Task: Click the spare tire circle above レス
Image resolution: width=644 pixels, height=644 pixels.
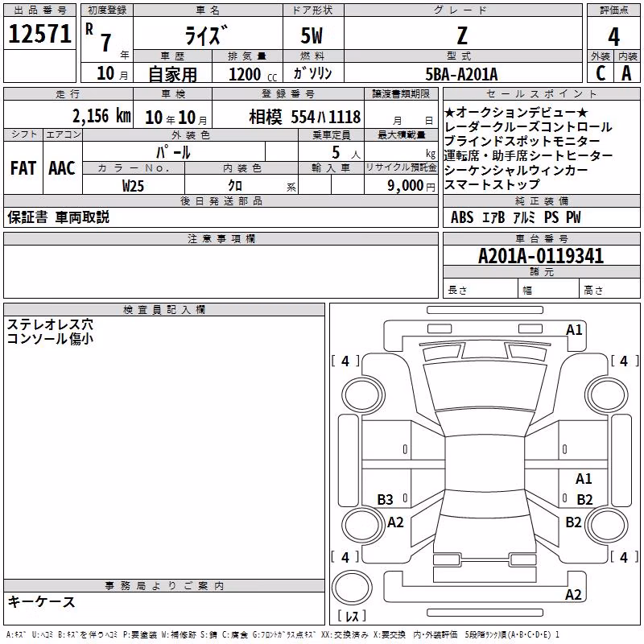Action: pyautogui.click(x=352, y=587)
